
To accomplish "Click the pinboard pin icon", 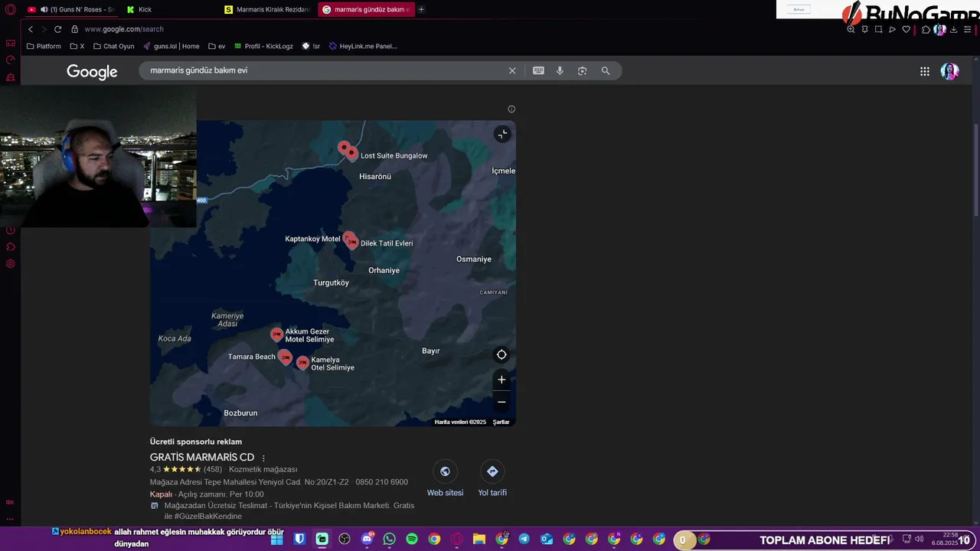I will point(864,29).
